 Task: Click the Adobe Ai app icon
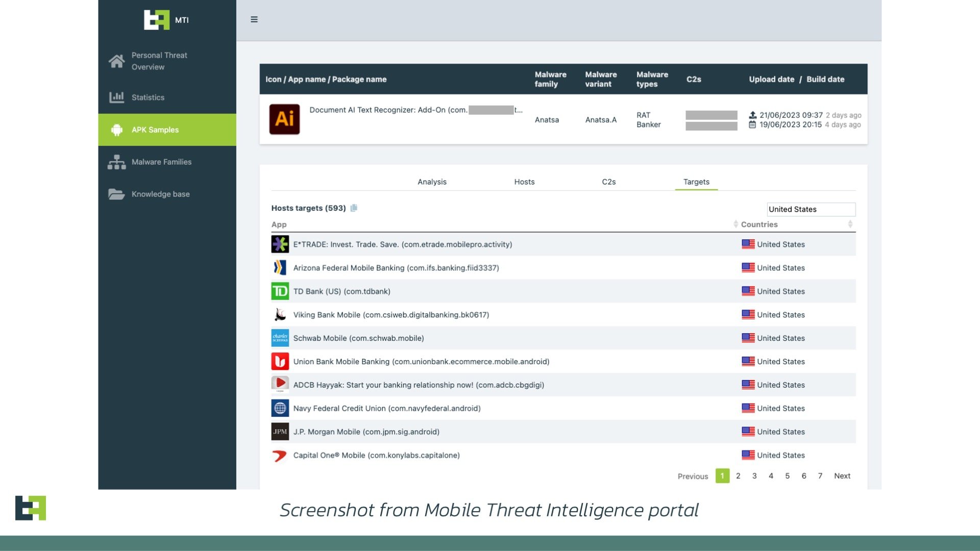(x=284, y=119)
